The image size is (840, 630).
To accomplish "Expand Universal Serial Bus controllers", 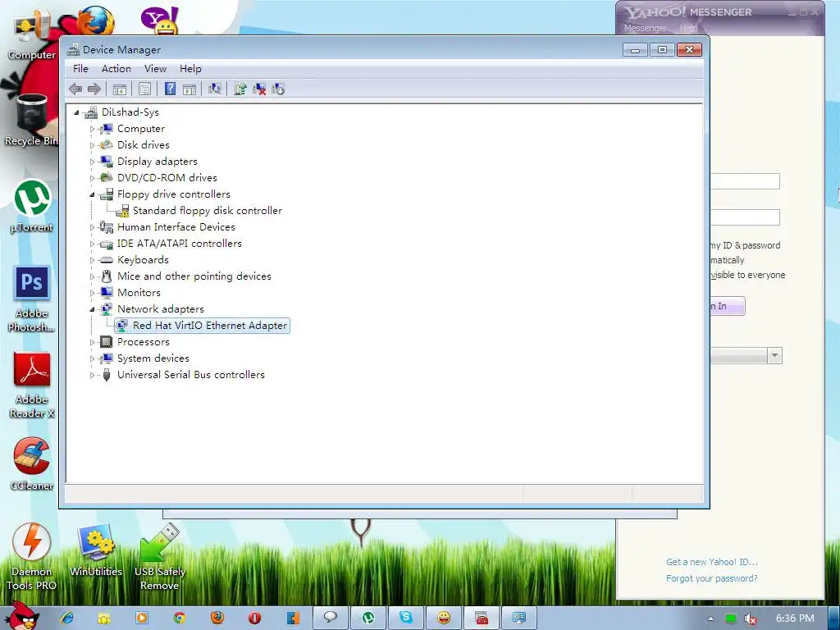I will click(92, 375).
